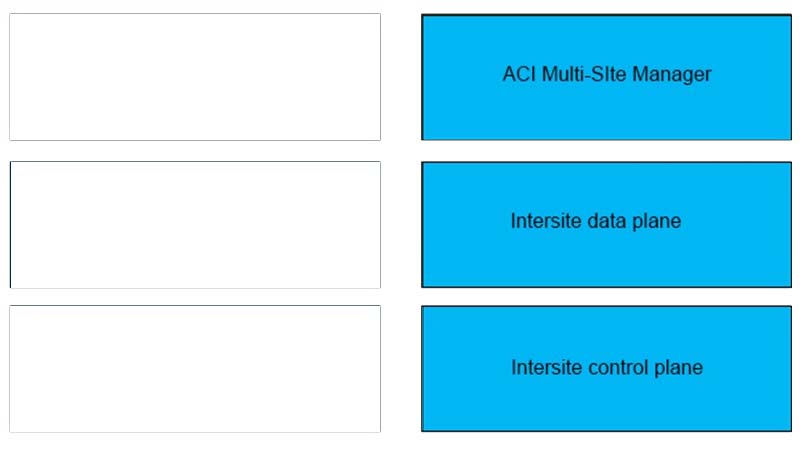Click the Intersite data plane blue box
Image resolution: width=809 pixels, height=457 pixels.
[x=606, y=224]
